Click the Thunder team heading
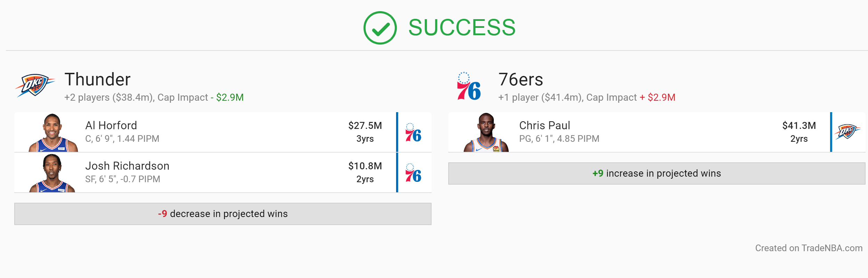The height and width of the screenshot is (278, 868). 98,79
